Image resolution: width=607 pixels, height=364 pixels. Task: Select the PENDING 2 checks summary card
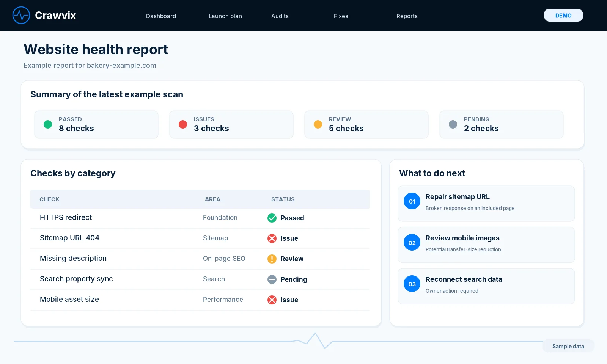coord(502,124)
